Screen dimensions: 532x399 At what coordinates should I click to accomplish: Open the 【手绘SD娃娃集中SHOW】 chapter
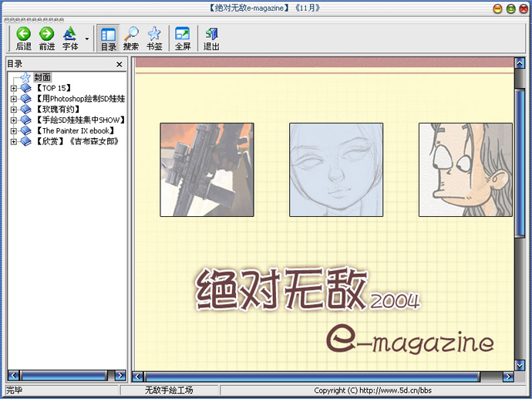coord(80,120)
